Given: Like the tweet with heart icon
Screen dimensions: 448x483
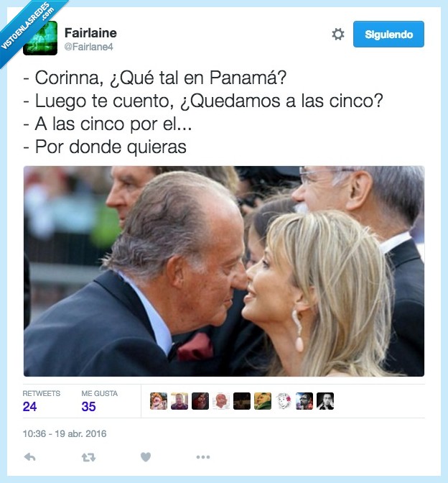Looking at the screenshot, I should (x=146, y=457).
